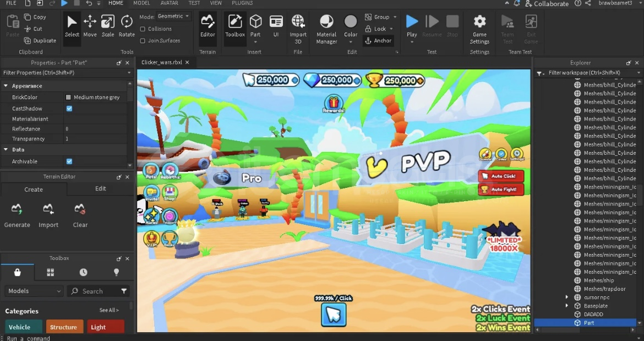This screenshot has height=341, width=644.
Task: Expand the cursor npc tree node
Action: click(x=567, y=297)
